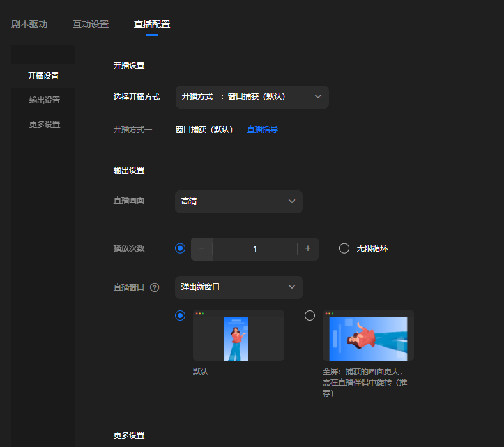Open the 选择开播方式 dropdown
504x447 pixels.
tap(252, 97)
